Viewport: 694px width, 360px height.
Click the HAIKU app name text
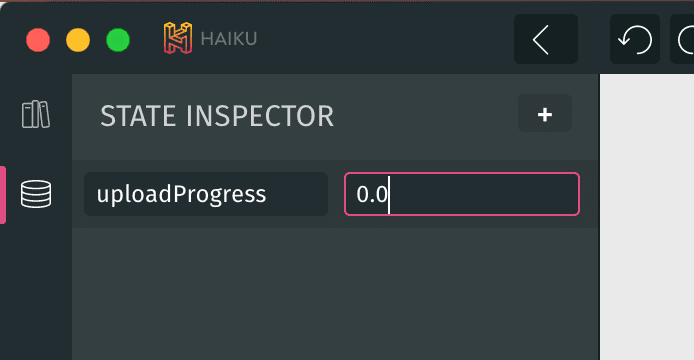(229, 39)
